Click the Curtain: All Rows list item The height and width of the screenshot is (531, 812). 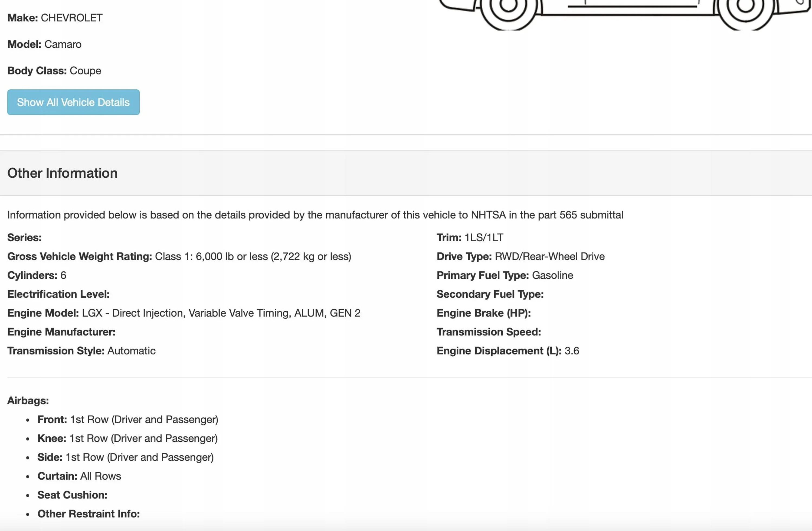(79, 476)
